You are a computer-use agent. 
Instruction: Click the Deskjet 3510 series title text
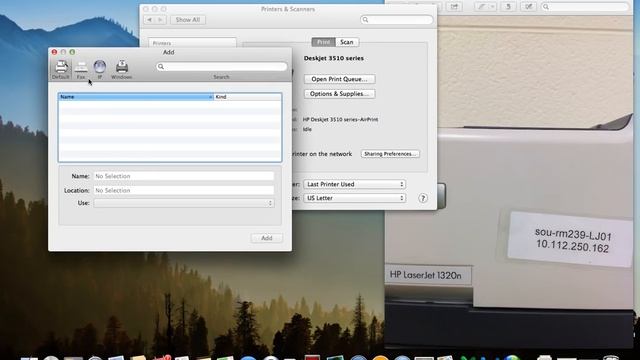coord(333,58)
